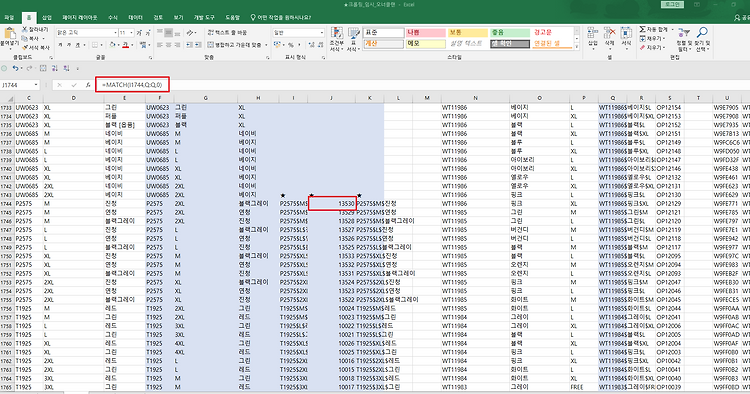Open the 파일 (File) tab

[x=9, y=17]
